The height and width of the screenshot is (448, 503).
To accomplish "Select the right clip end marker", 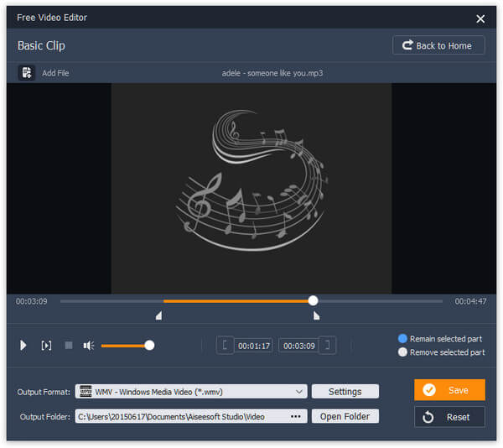I will 316,315.
